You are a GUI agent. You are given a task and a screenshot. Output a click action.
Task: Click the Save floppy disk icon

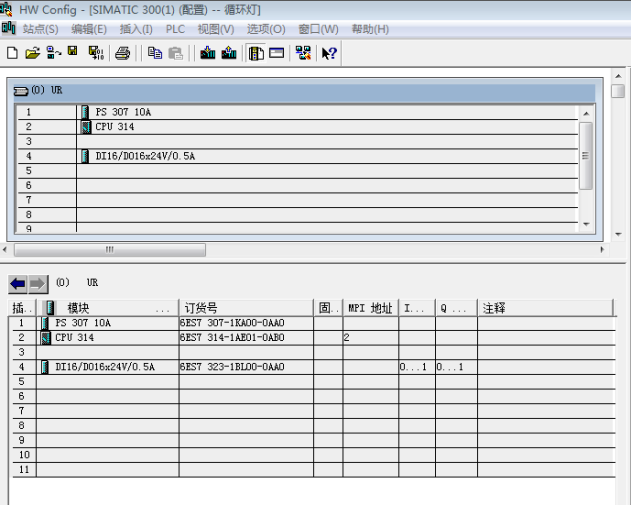(72, 52)
